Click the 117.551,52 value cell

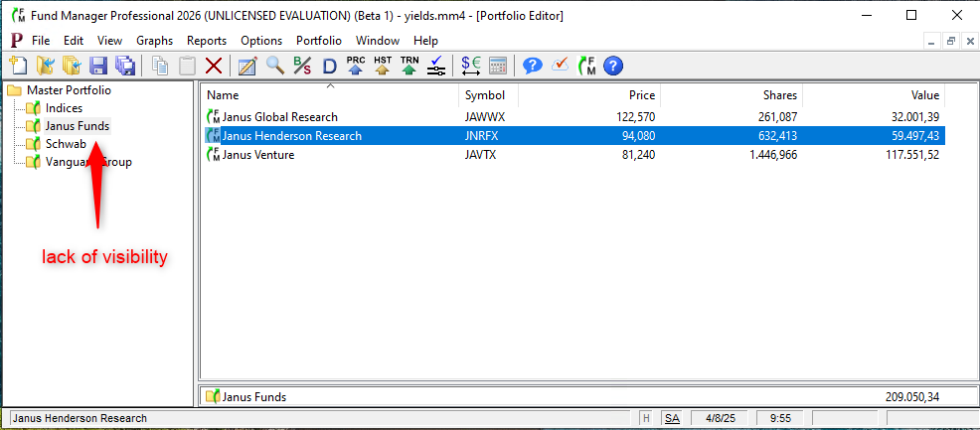911,155
